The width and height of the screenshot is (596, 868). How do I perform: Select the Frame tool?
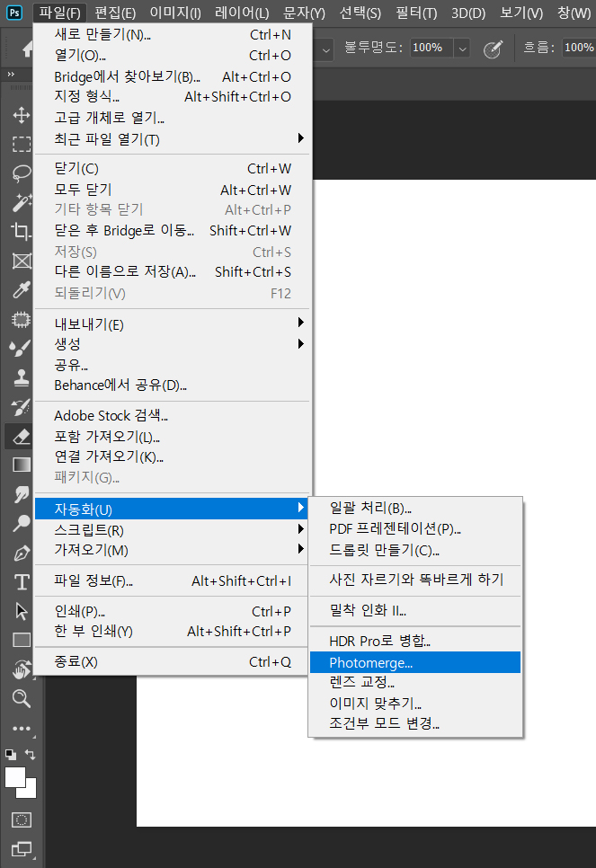click(x=21, y=261)
